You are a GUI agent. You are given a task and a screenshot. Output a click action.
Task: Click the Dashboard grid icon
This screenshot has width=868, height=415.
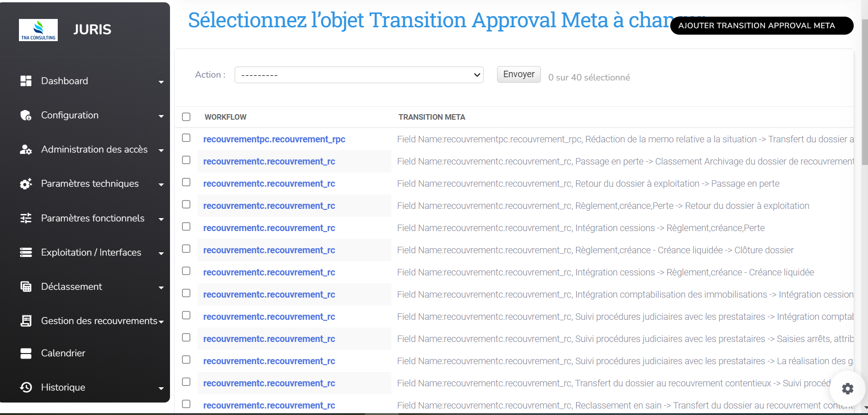pyautogui.click(x=26, y=81)
